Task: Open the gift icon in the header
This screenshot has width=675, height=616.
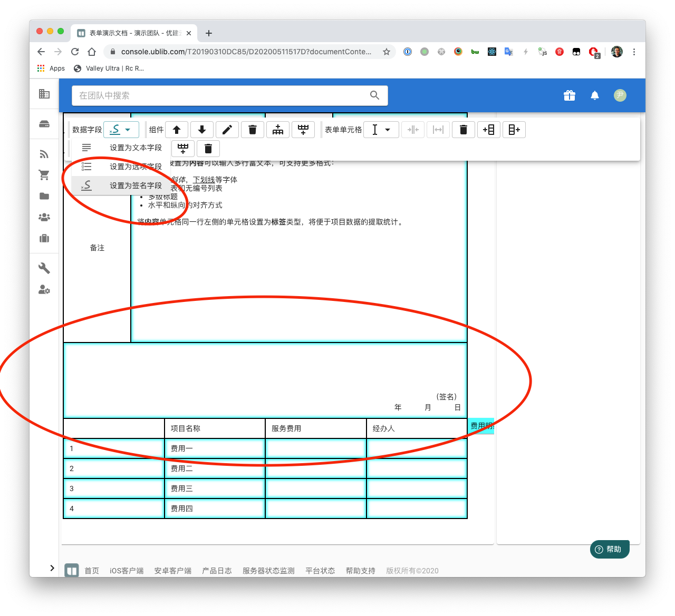Action: click(x=569, y=95)
